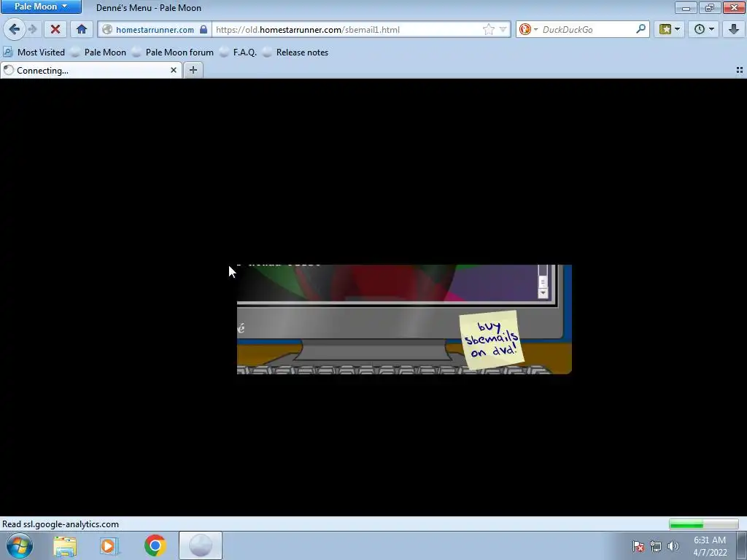Click the network tray icon
Viewport: 747px width, 560px height.
pos(656,546)
